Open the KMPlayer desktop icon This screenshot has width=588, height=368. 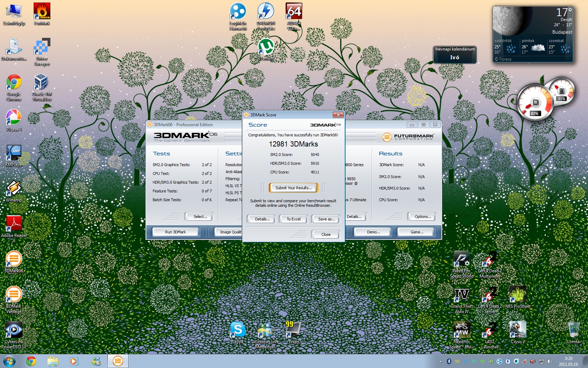pyautogui.click(x=14, y=156)
